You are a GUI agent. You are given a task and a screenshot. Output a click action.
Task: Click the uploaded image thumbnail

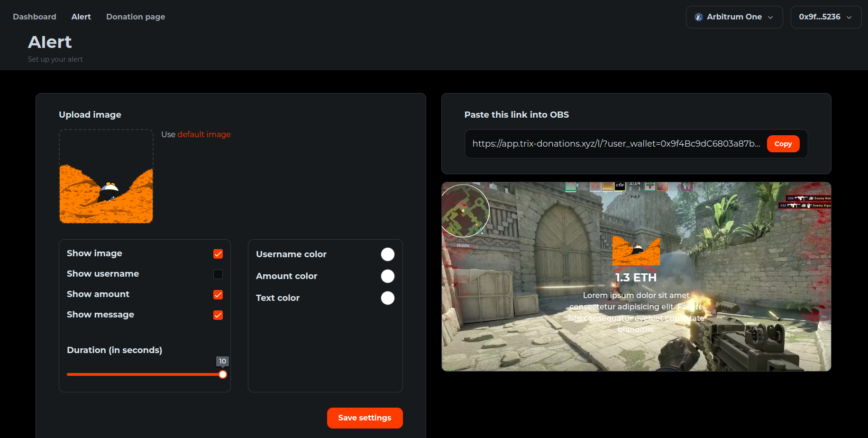(106, 176)
